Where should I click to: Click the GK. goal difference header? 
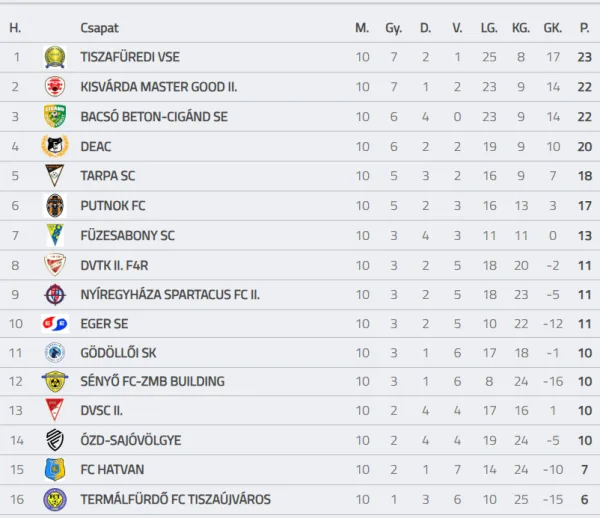click(x=552, y=28)
